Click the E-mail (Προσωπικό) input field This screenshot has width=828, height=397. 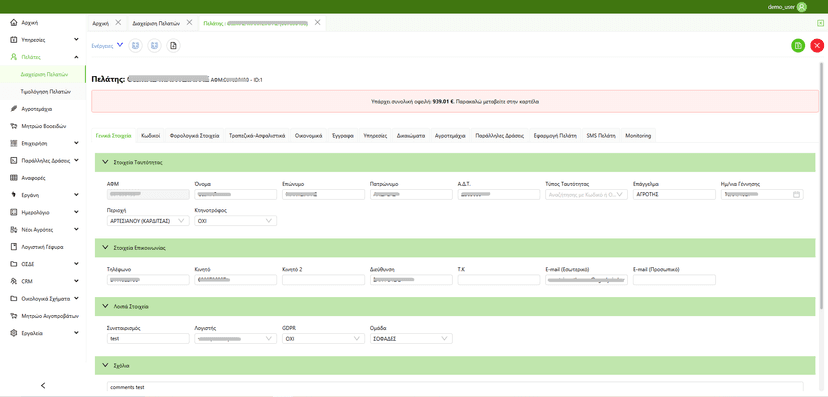(x=674, y=280)
